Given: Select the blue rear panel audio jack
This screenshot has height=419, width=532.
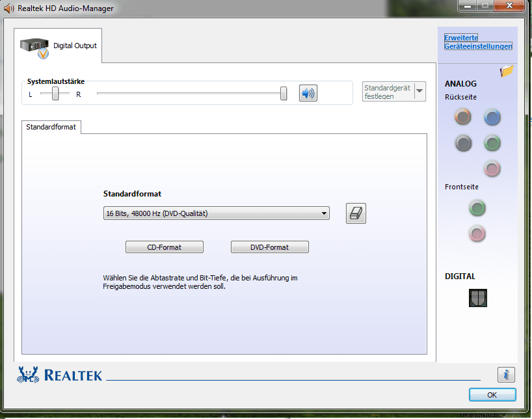Looking at the screenshot, I should (492, 118).
